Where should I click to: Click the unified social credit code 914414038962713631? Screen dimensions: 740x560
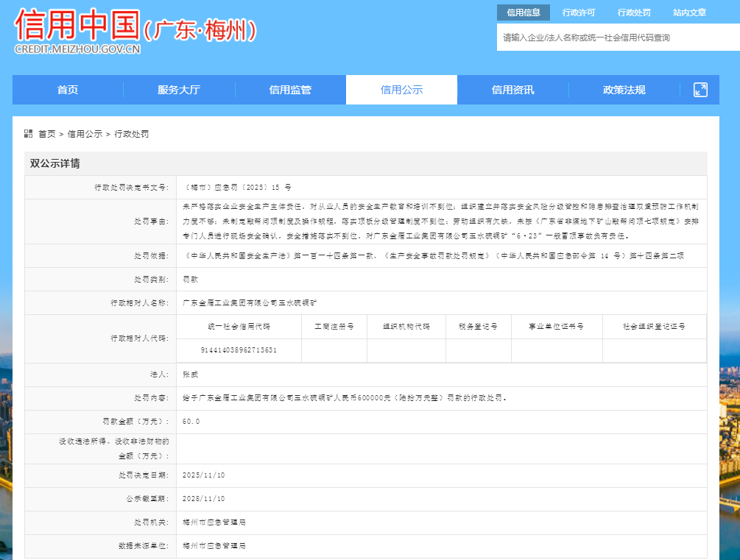[239, 350]
